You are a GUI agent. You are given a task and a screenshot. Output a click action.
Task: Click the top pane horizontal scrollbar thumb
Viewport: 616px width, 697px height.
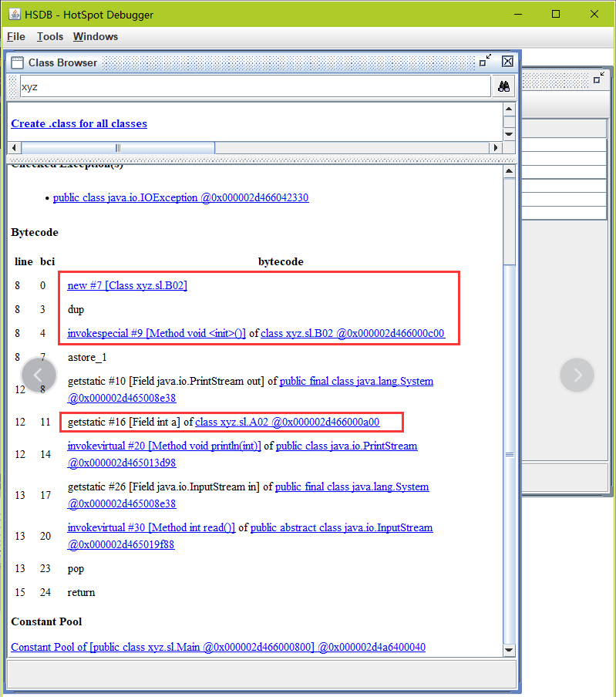click(x=118, y=148)
